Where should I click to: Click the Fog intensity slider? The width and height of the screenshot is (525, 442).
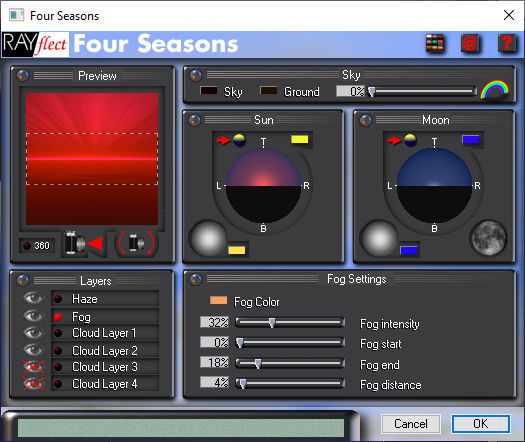[290, 323]
